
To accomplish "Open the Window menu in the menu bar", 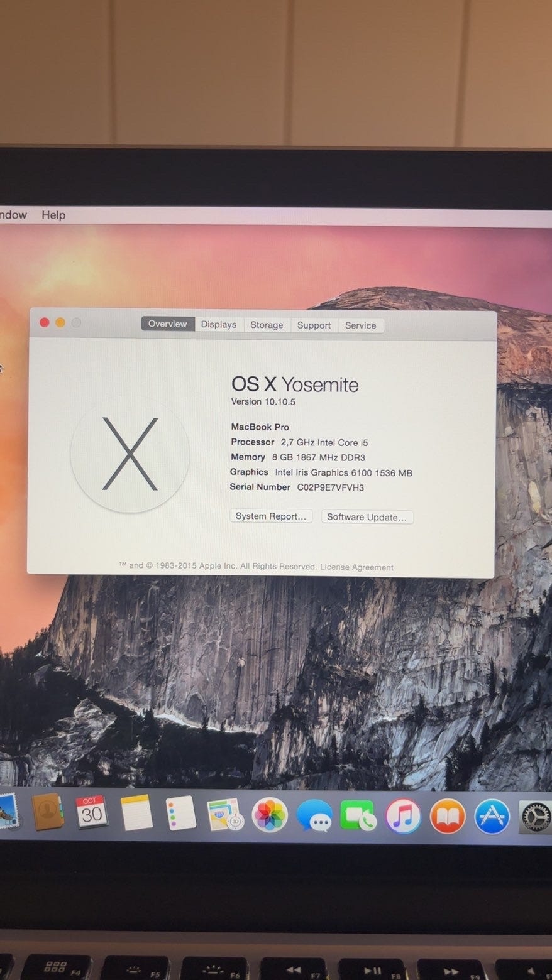I will click(x=13, y=215).
